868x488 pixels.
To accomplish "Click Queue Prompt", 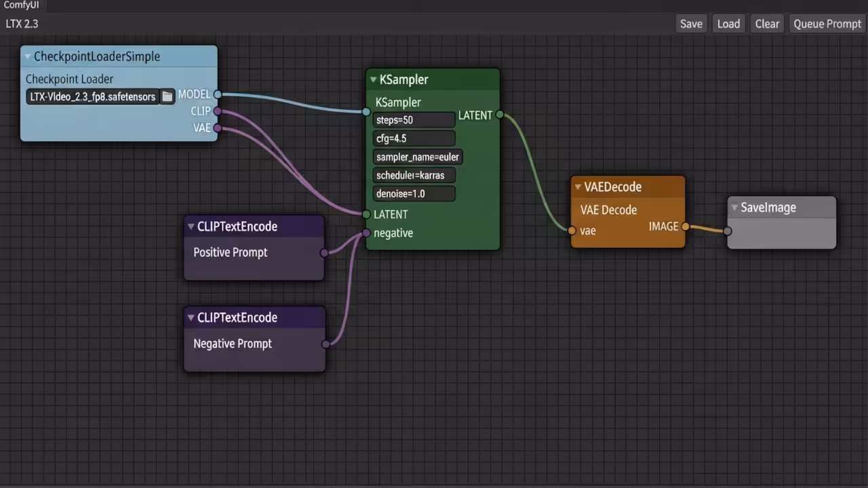I will (827, 24).
